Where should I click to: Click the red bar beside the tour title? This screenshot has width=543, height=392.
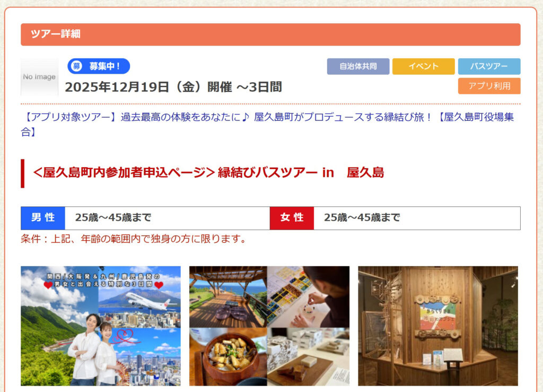[22, 173]
